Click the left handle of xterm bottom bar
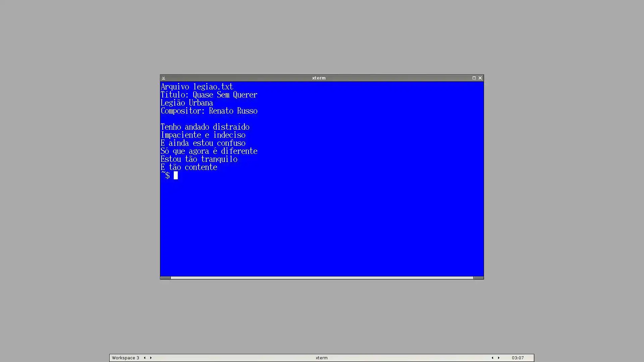Screen dimensions: 644x362 165,278
